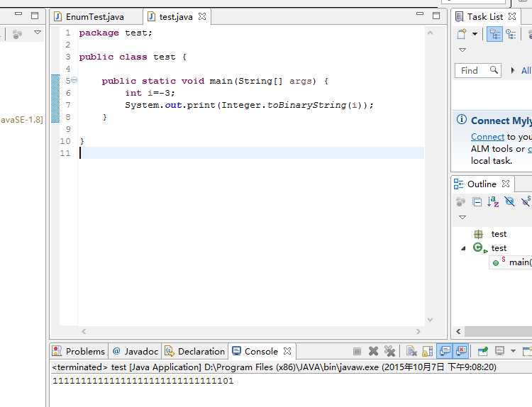
Task: Open the New Task dropdown arrow
Action: pyautogui.click(x=475, y=34)
